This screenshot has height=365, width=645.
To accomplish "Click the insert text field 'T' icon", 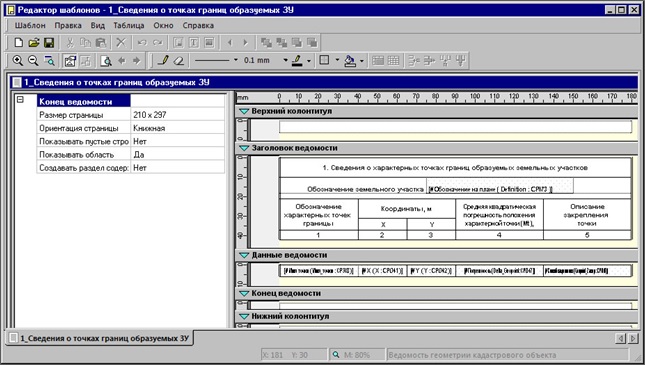I will (194, 42).
